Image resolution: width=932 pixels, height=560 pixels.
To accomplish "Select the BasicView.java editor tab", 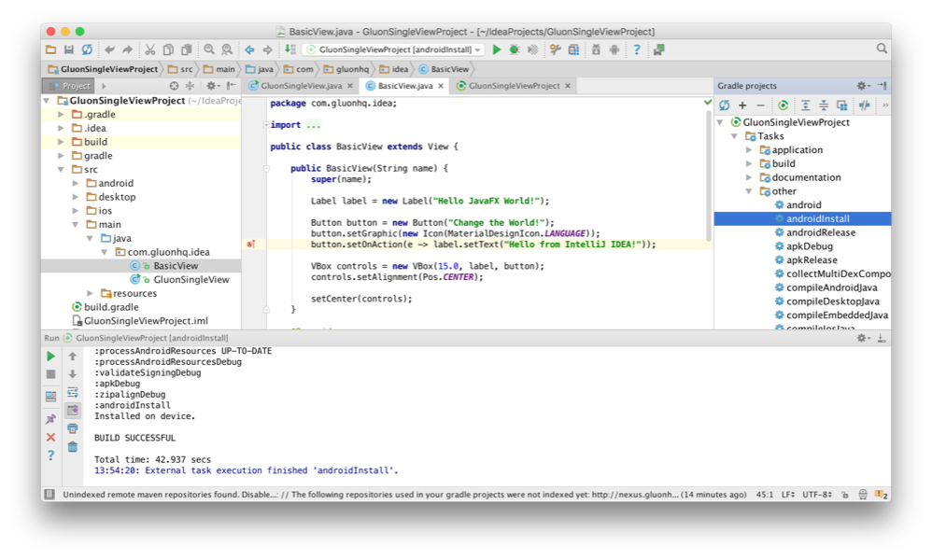I will [x=405, y=86].
